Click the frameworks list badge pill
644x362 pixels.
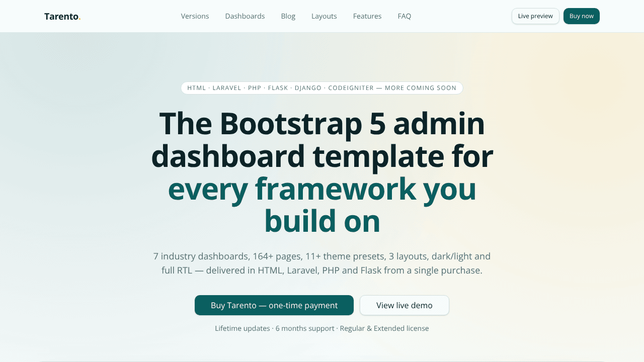click(x=322, y=88)
